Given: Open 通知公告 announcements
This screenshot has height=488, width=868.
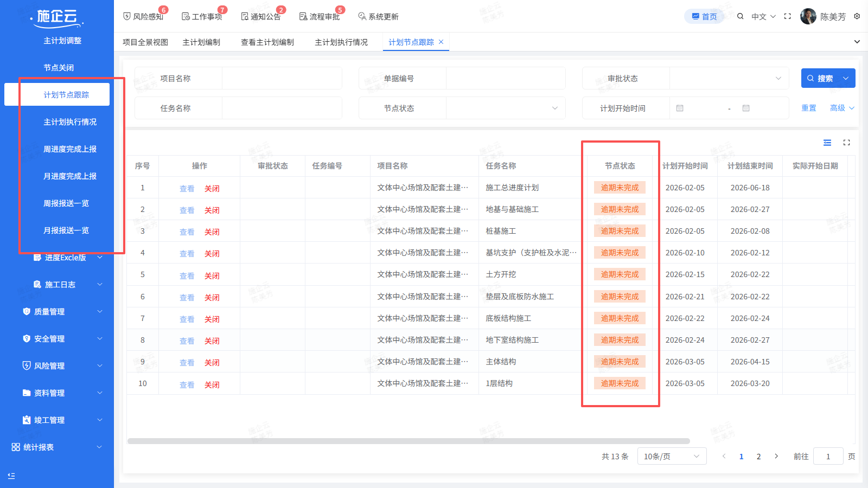Looking at the screenshot, I should (261, 17).
